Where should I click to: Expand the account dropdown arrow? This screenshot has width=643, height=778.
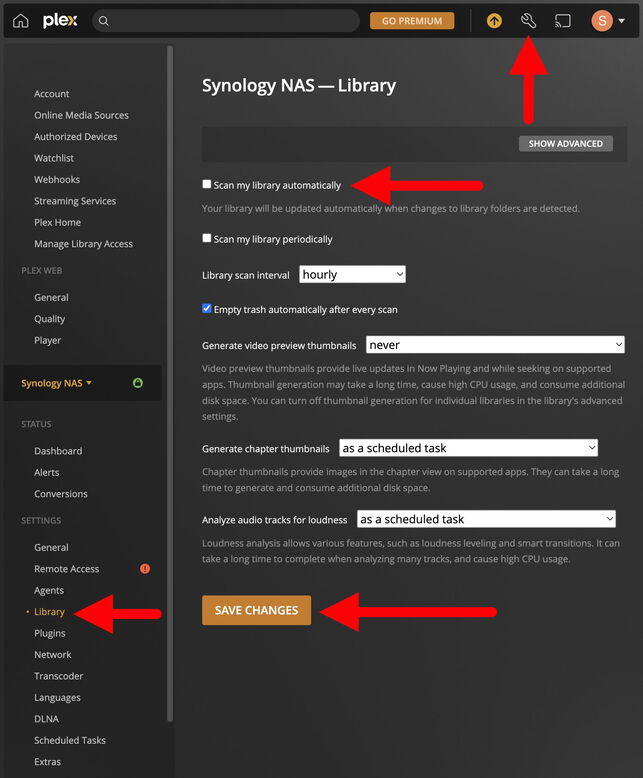(621, 21)
